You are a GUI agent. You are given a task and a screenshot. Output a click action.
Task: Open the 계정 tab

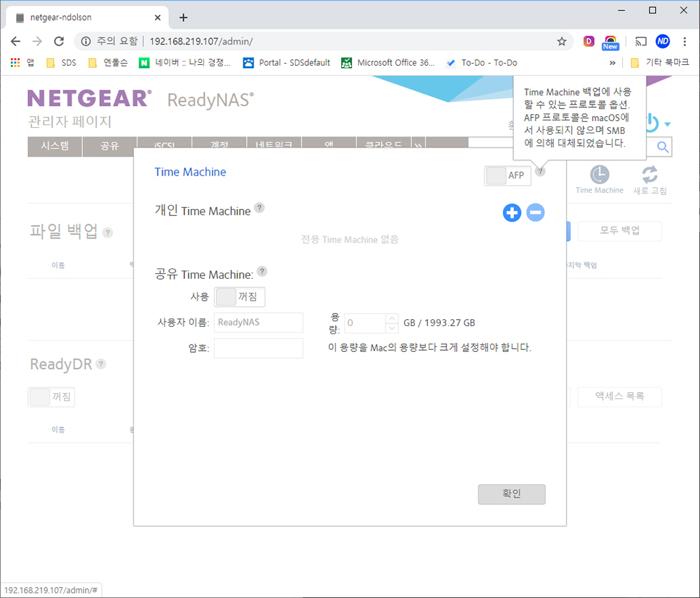pos(219,144)
